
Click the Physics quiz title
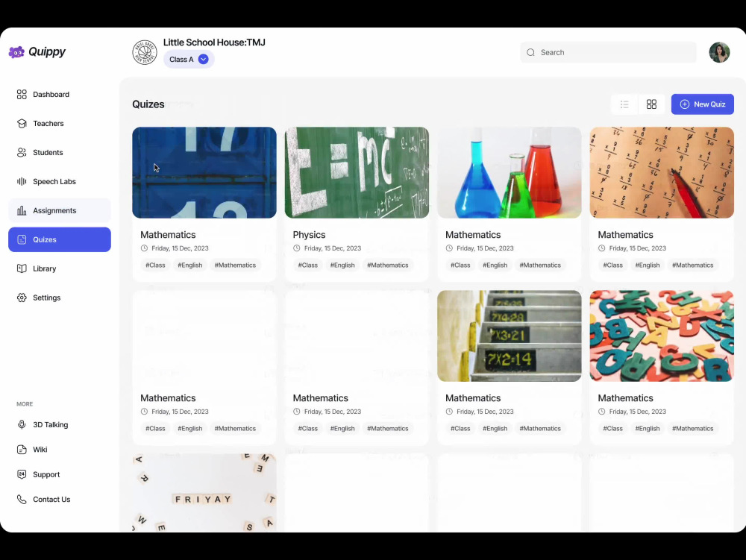(x=310, y=235)
